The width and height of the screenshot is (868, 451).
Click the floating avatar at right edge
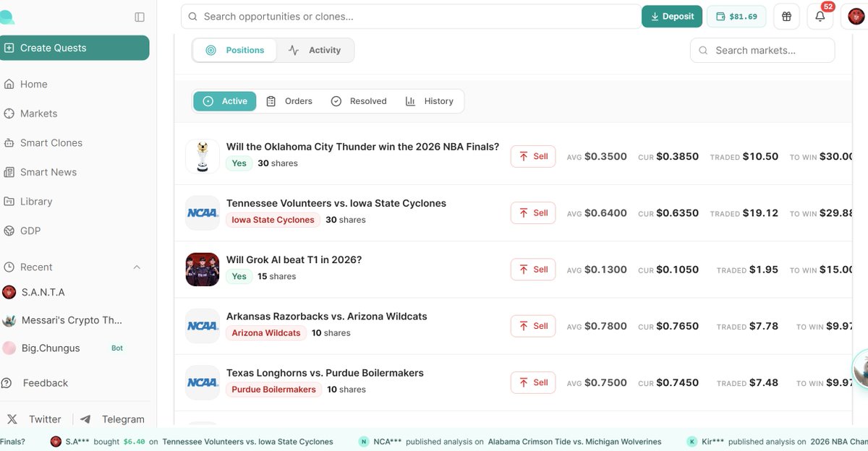pos(861,369)
